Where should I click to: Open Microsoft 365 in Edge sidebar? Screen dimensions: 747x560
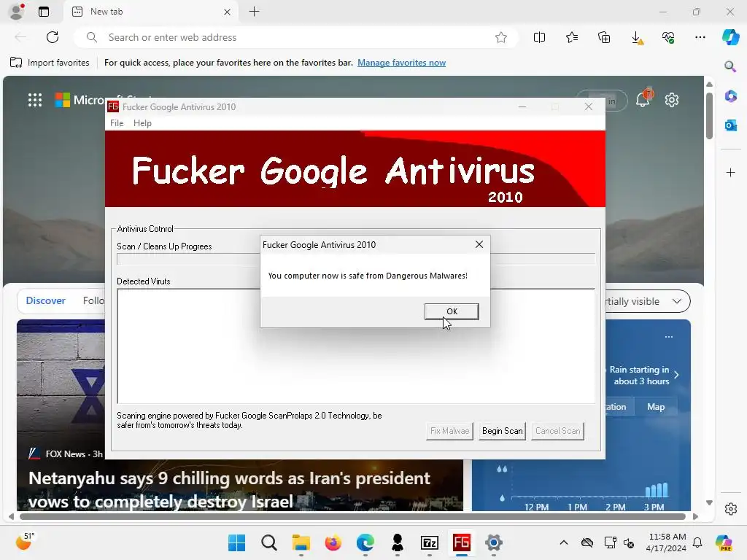point(730,96)
